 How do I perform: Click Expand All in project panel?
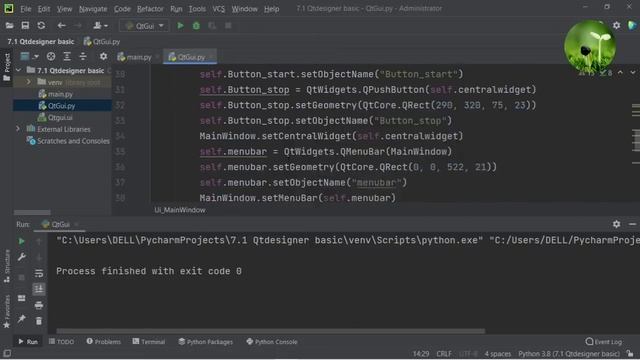67,56
